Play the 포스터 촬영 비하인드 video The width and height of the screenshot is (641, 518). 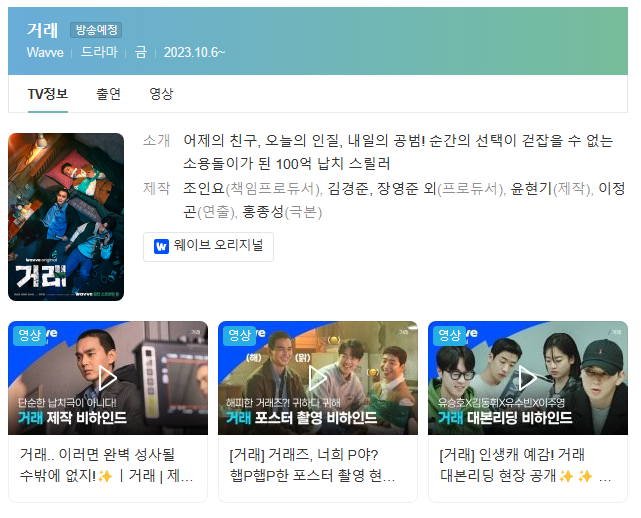(318, 378)
